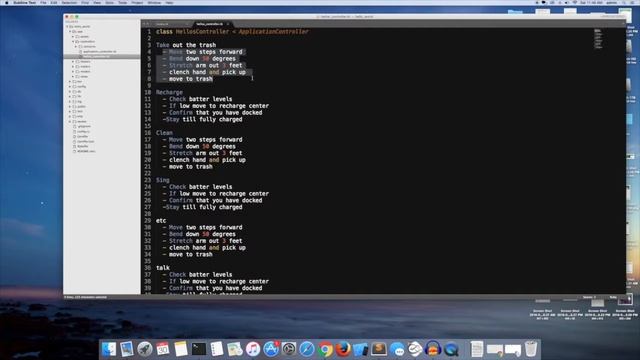Open the yellow Notes app in dock

pos(181,349)
